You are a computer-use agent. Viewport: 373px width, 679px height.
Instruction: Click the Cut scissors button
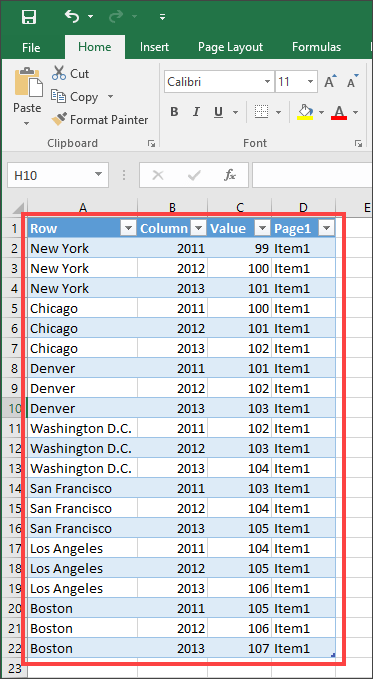71,74
